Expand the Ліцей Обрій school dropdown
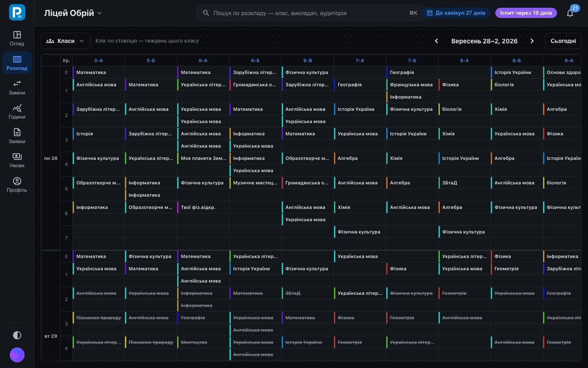 pyautogui.click(x=73, y=13)
